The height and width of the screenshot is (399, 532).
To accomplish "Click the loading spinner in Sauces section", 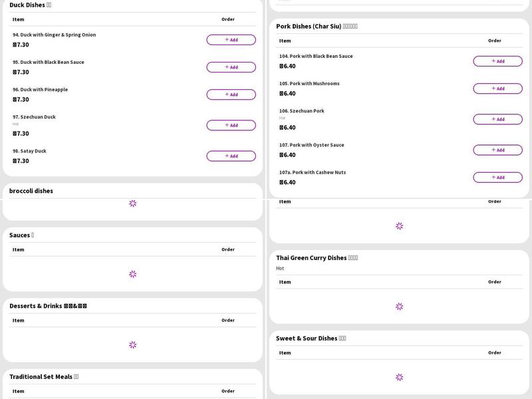I will (133, 274).
